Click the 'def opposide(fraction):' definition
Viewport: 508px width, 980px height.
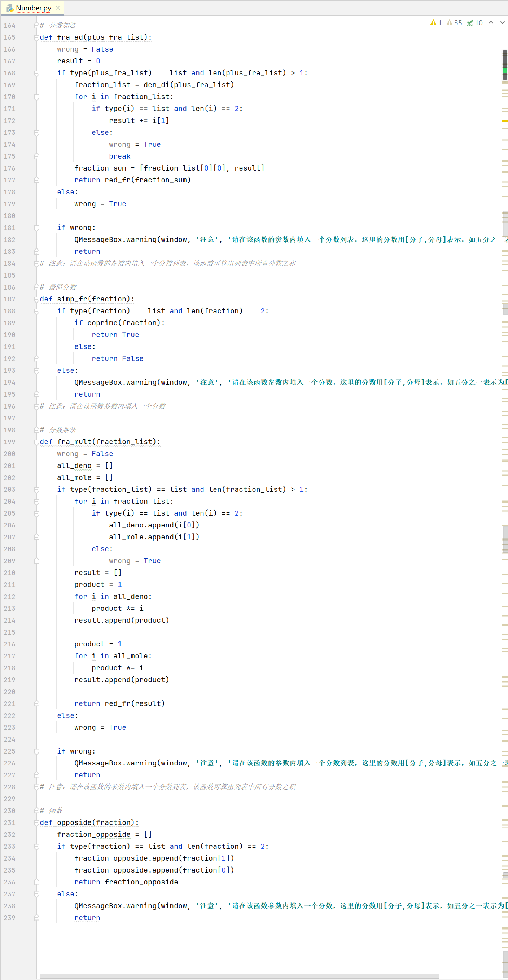(x=89, y=823)
